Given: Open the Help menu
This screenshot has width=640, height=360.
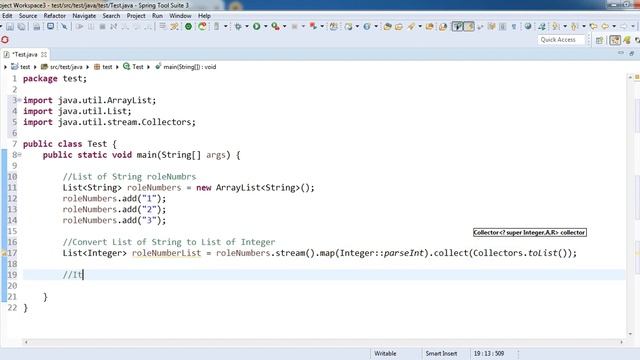Looking at the screenshot, I should coord(204,16).
